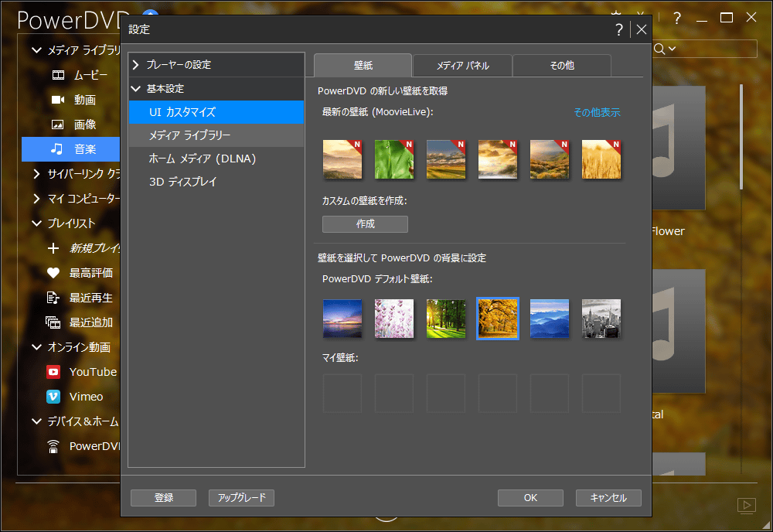Screen dimensions: 773x532
Task: Expand the マイ コンピューター node
Action: 36,198
